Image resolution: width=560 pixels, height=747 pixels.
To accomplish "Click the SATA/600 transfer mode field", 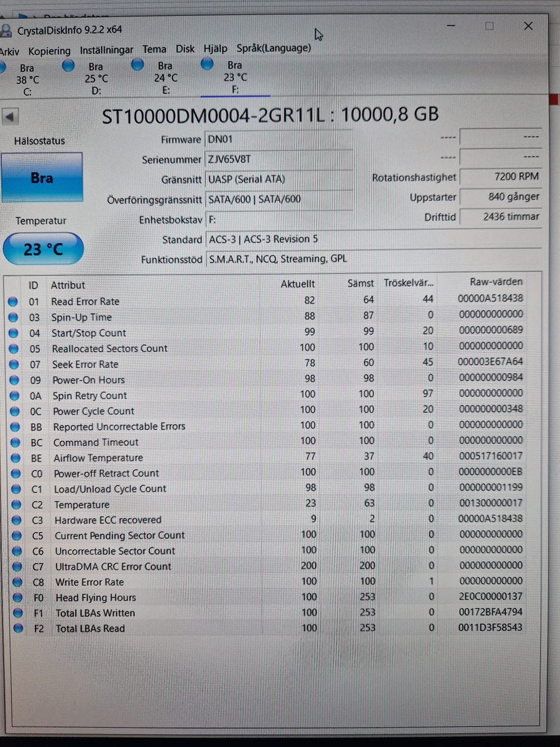I will [279, 199].
